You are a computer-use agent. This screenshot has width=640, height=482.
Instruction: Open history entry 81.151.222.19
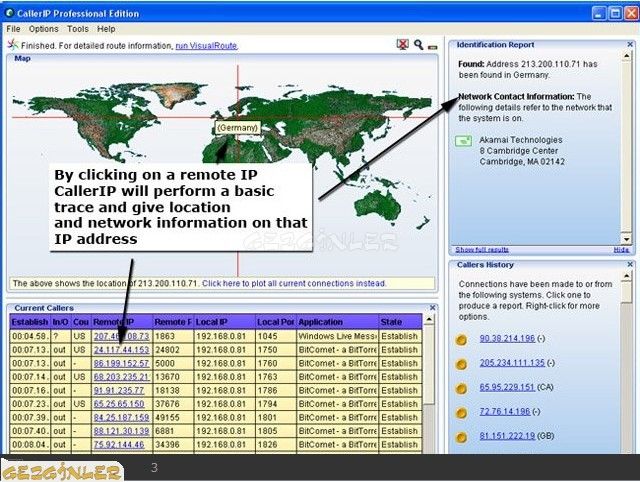[x=507, y=436]
